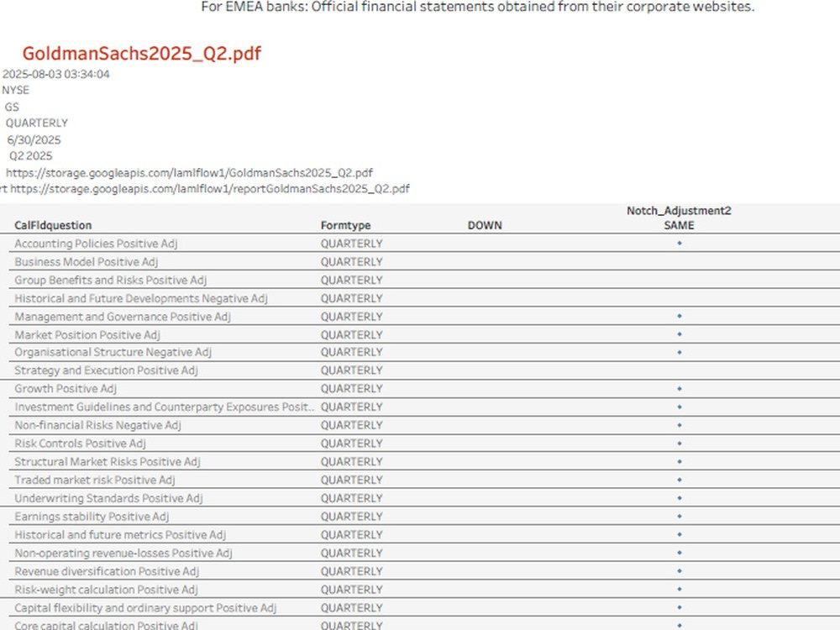Select Growth Positive Adj label

66,388
